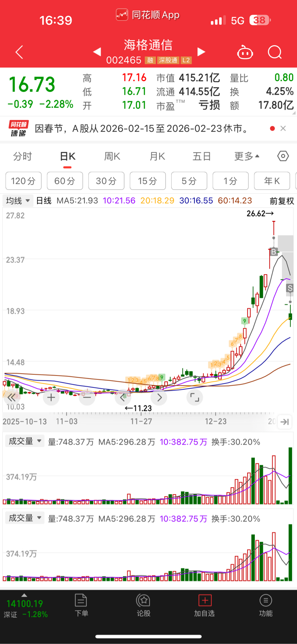The width and height of the screenshot is (297, 644).
Task: Tap the red dot next to notice
Action: [x=272, y=128]
